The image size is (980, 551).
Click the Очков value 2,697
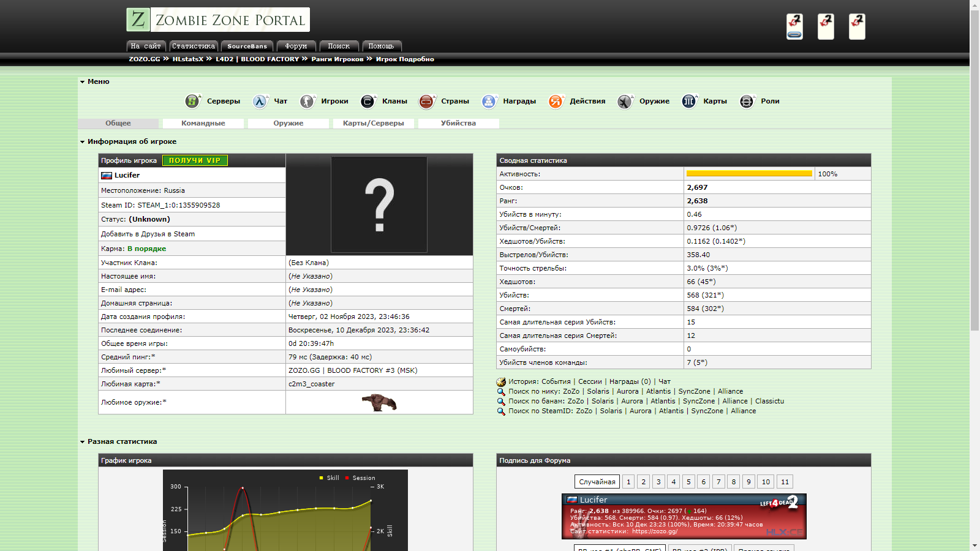click(697, 187)
